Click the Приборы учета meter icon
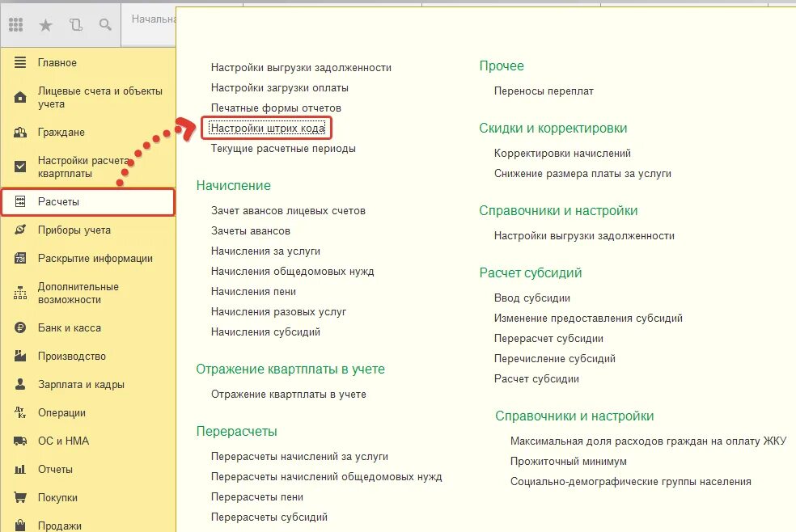 tap(20, 230)
